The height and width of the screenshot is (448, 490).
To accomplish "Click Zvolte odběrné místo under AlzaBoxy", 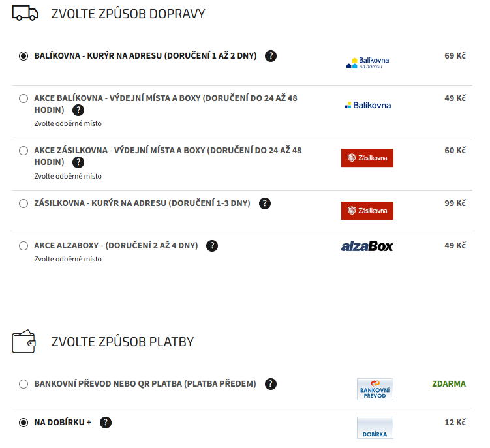I will 68,259.
